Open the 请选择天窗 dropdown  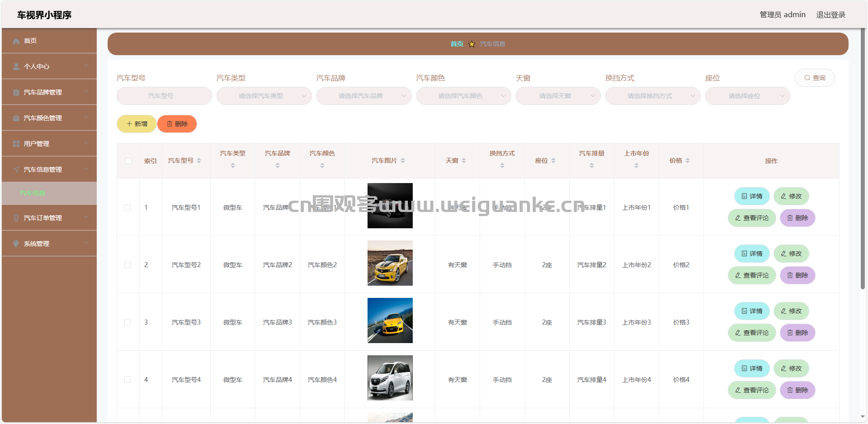[x=558, y=96]
